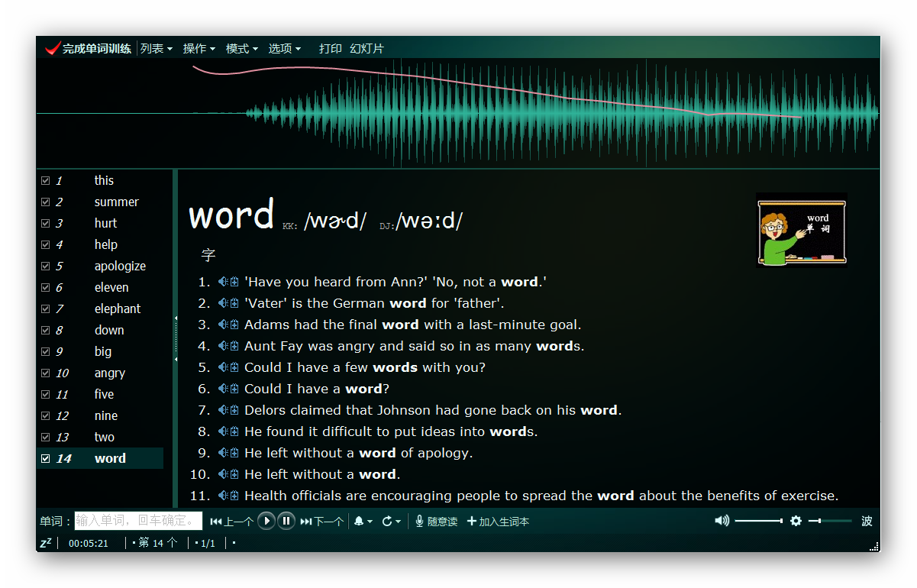Uncheck the checkbox for 'summer'
Viewport: 917px width, 588px height.
(46, 202)
